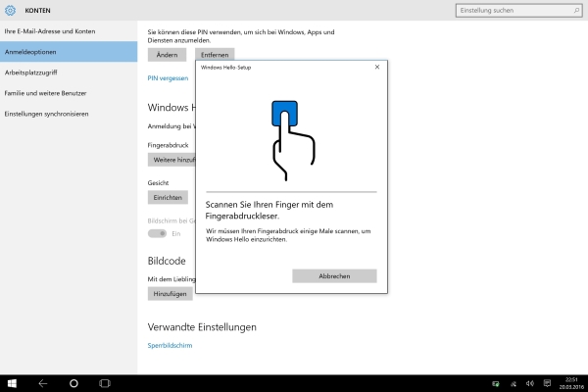This screenshot has width=588, height=392.
Task: Click 'Scannen Sie Ihren Finger' instruction text
Action: click(x=269, y=210)
